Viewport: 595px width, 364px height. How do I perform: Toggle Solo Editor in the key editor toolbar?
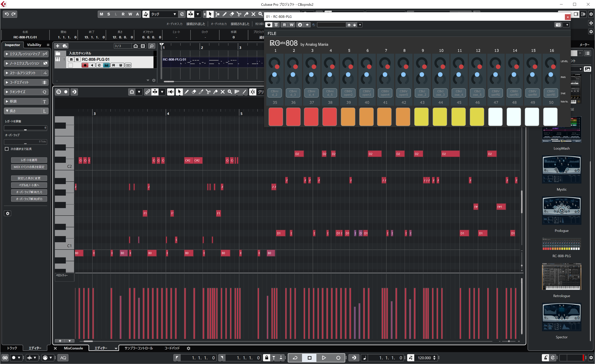point(59,92)
